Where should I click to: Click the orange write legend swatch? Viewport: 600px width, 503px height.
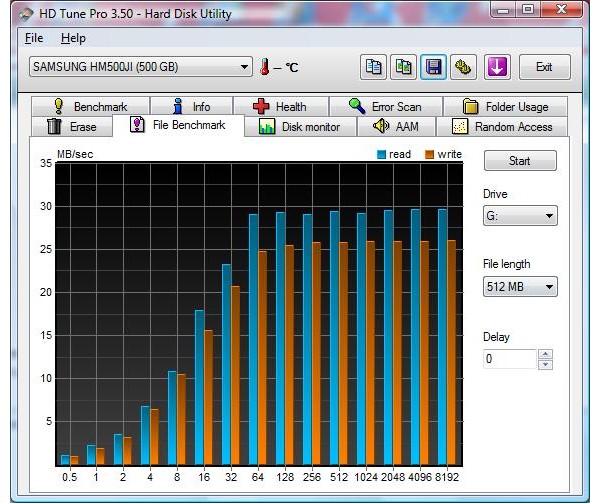pos(429,155)
